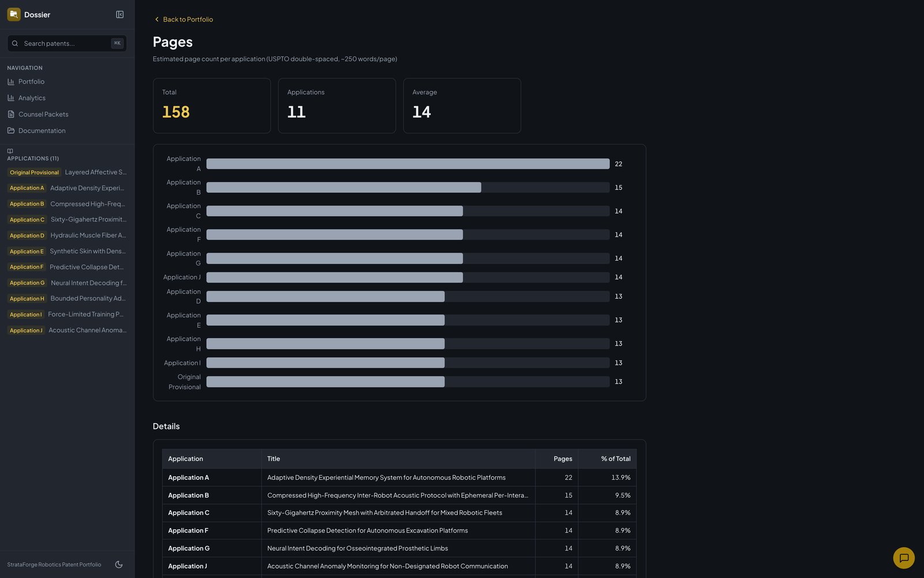The width and height of the screenshot is (924, 578).
Task: Open Counsel Packets navigation item
Action: coord(67,114)
